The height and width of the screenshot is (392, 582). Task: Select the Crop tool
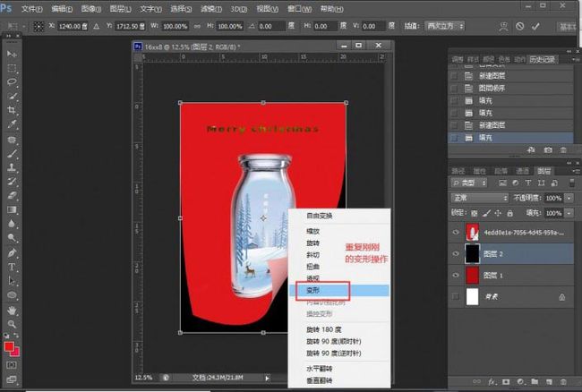pyautogui.click(x=12, y=110)
